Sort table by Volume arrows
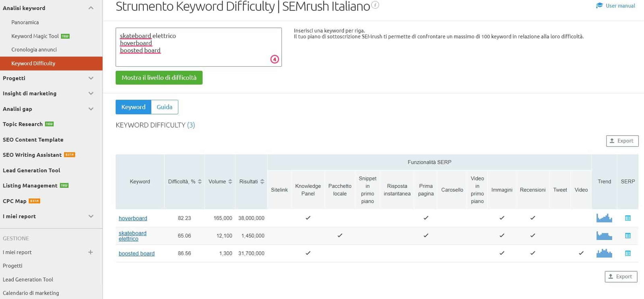 click(x=230, y=182)
